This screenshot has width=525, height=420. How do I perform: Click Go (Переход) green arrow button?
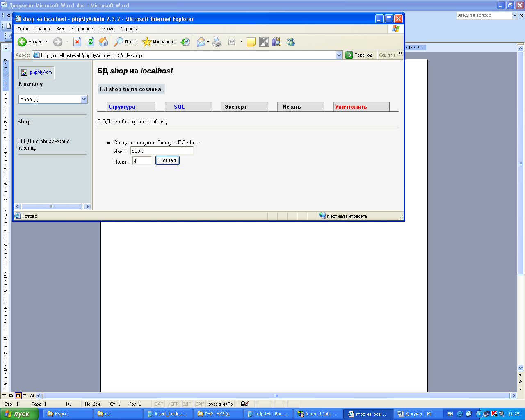(x=359, y=55)
